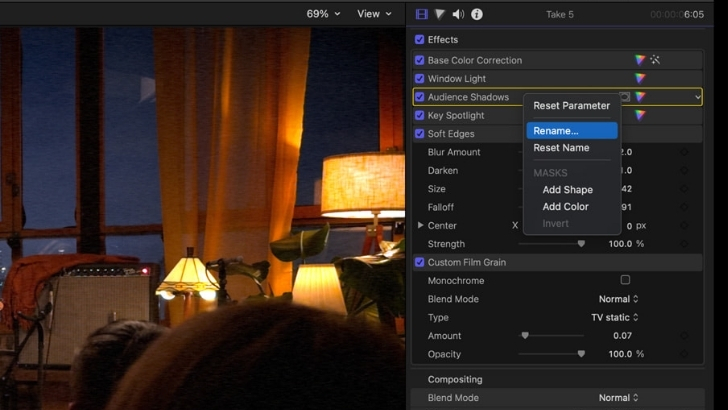728x410 pixels.
Task: Expand the Center parameter disclosure triangle
Action: point(420,226)
